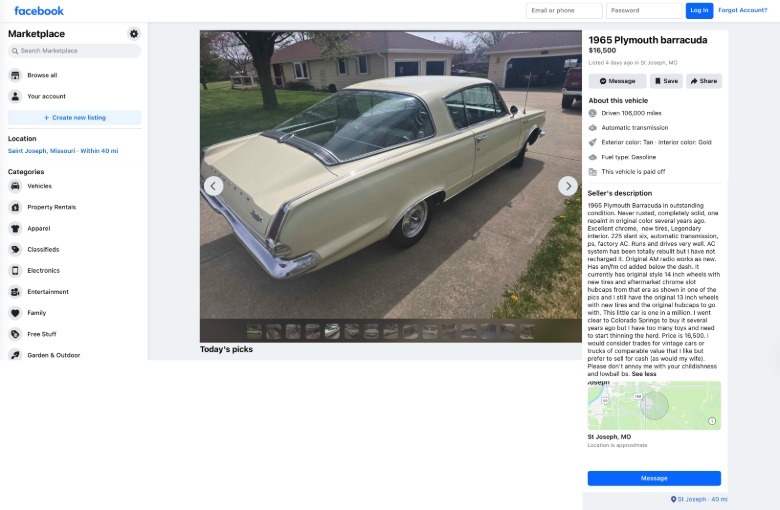Screen dimensions: 780x510
Task: Focus the Search Marketplace field
Action: coord(75,51)
